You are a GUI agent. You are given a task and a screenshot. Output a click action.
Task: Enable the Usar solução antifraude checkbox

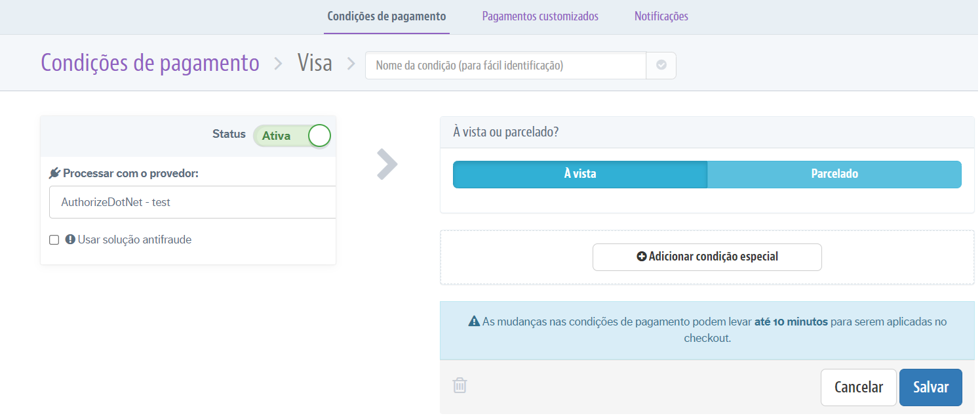[54, 240]
